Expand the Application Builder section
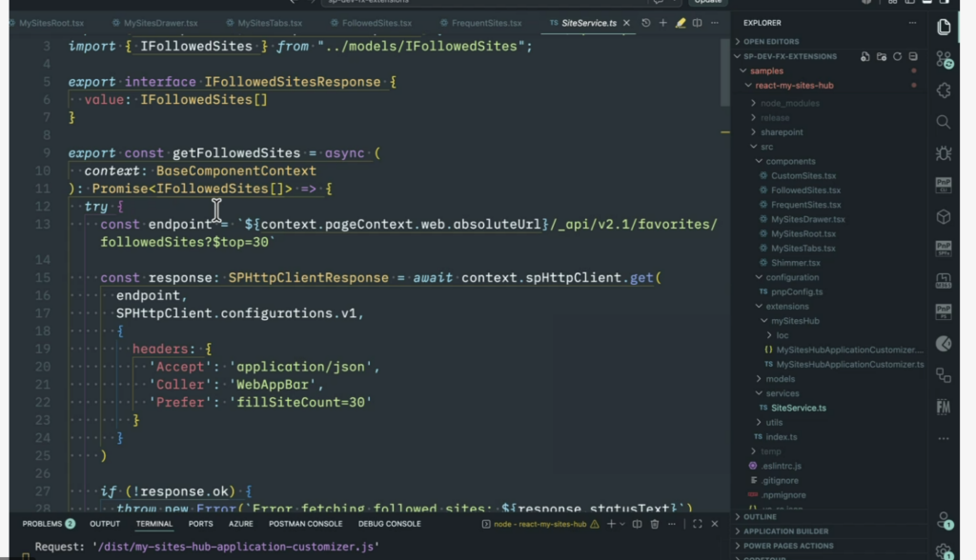The width and height of the screenshot is (976, 560). (785, 531)
